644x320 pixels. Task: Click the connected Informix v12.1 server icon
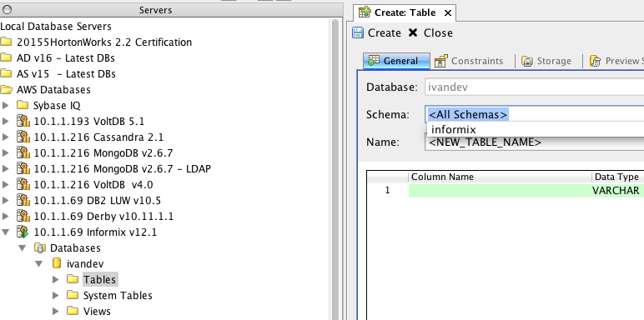(23, 232)
